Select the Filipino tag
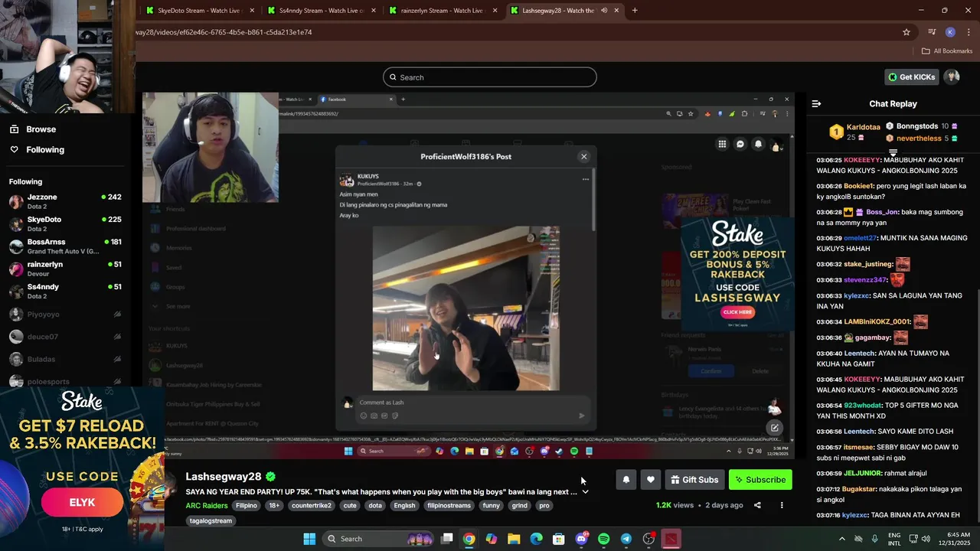 coord(247,506)
